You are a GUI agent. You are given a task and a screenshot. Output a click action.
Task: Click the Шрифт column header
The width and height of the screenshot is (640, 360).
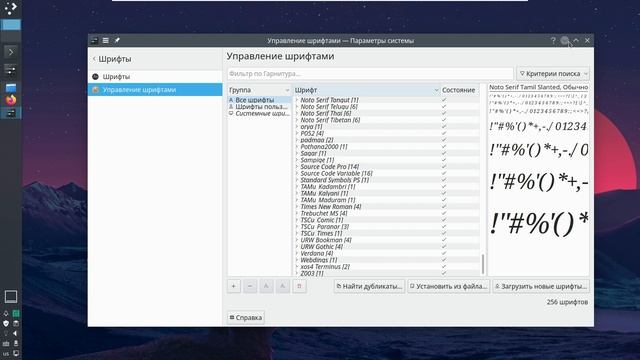click(366, 90)
